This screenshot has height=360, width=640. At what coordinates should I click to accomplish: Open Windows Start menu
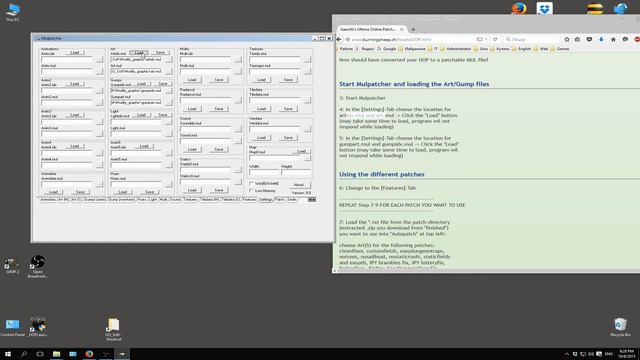[8, 354]
